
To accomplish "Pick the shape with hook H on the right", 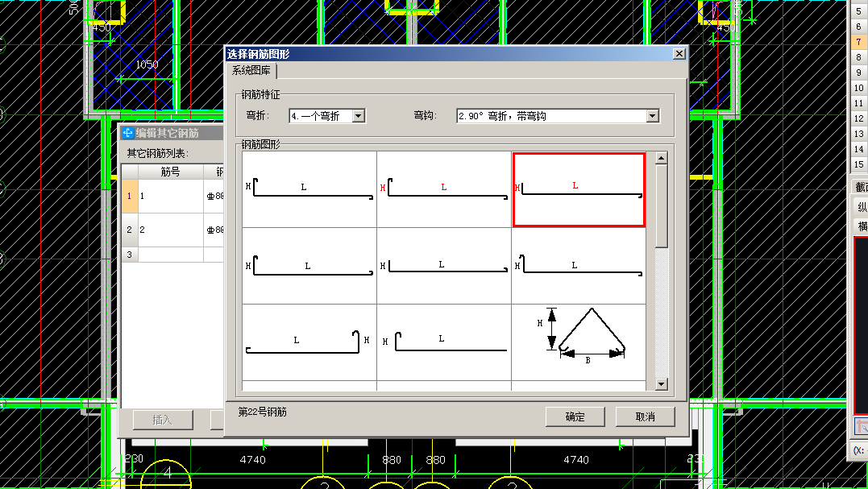I will pyautogui.click(x=309, y=342).
